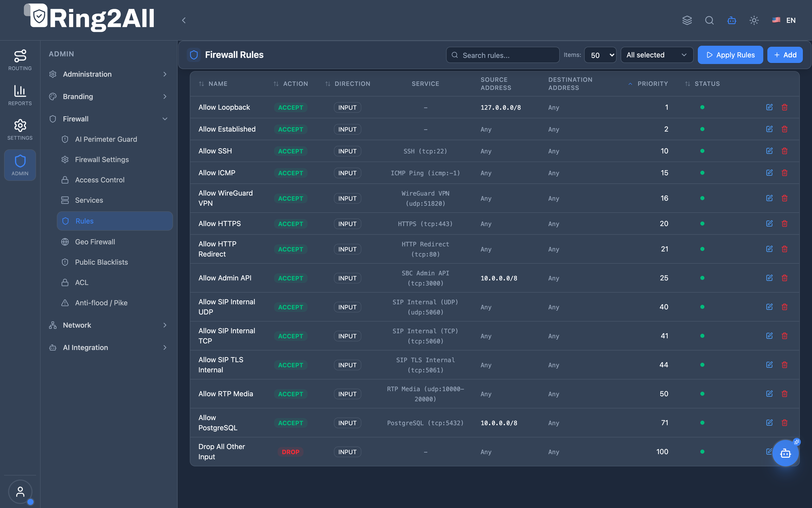Delete the Allow SSH rule

[x=785, y=151]
